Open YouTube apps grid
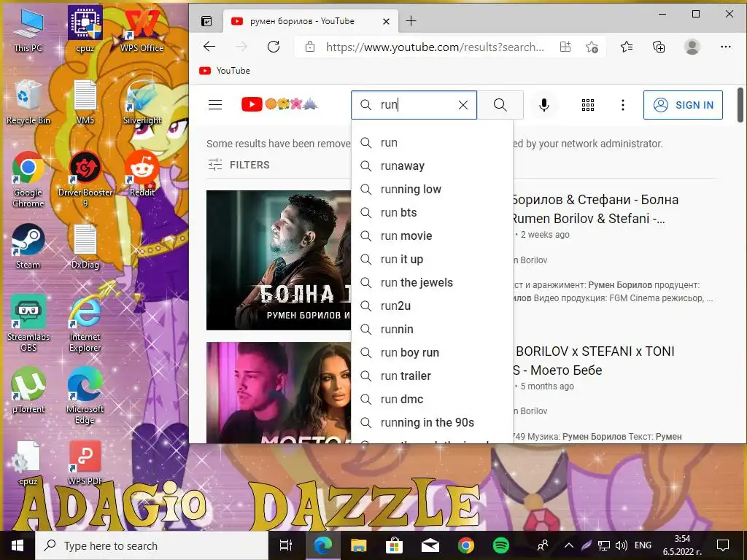The image size is (747, 560). tap(588, 105)
